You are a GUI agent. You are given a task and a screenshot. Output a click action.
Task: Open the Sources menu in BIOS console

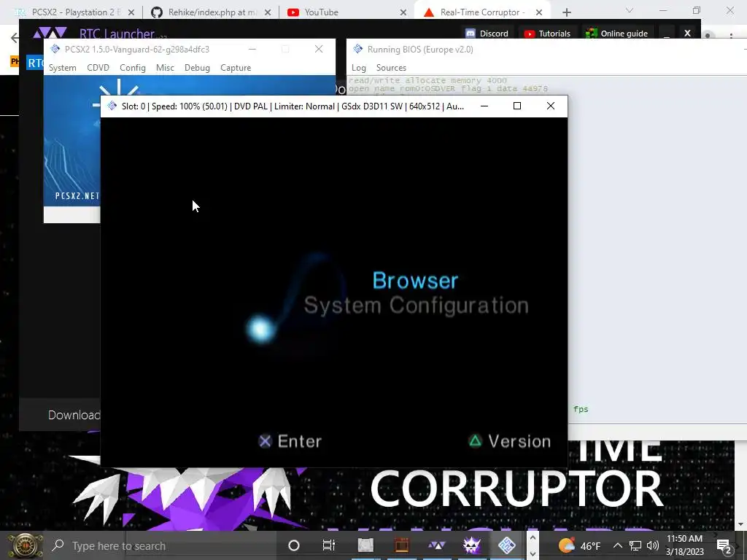[391, 68]
